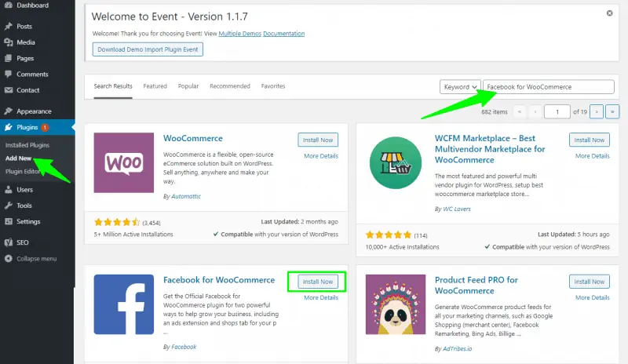Open the Posts menu pin icon
Viewport: 628px width, 364px height.
coord(9,27)
